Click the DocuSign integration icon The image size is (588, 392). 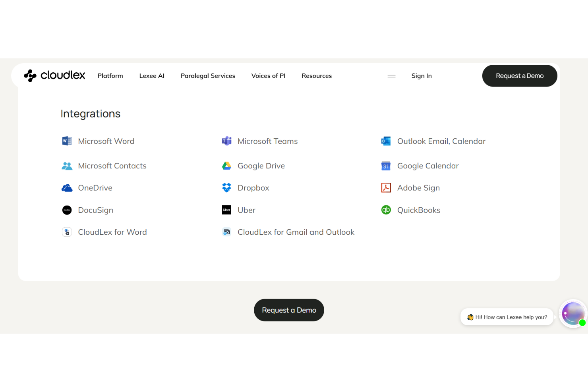(67, 210)
